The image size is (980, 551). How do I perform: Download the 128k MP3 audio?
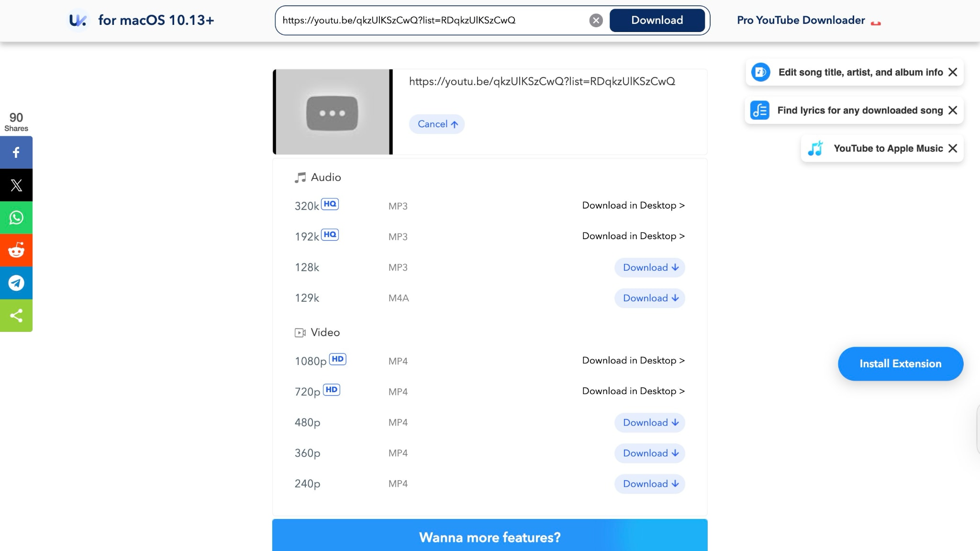point(650,267)
